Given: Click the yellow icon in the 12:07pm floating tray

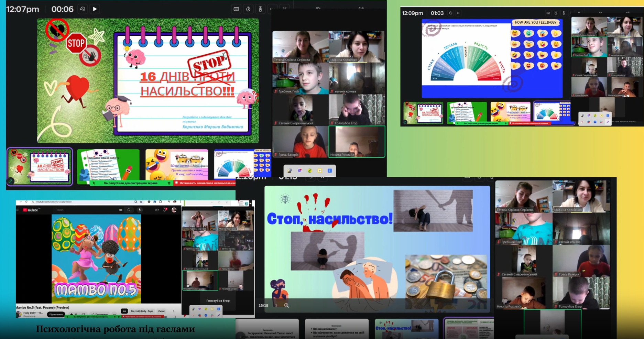Looking at the screenshot, I should (320, 171).
